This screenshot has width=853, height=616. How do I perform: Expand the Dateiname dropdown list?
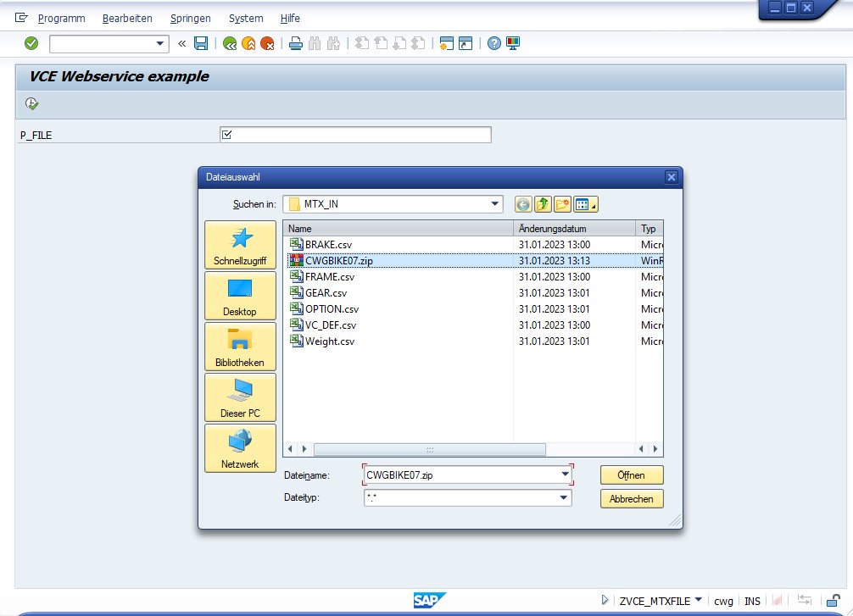tap(565, 474)
